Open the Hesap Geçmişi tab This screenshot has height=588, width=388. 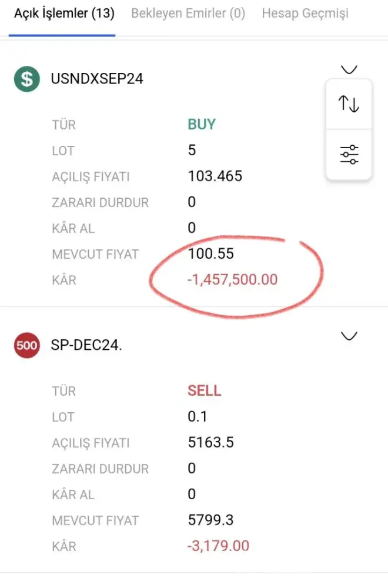point(305,13)
